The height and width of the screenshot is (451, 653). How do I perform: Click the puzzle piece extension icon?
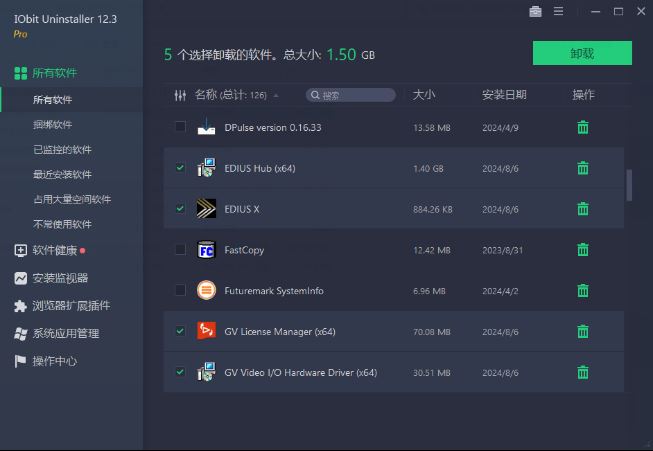(20, 306)
